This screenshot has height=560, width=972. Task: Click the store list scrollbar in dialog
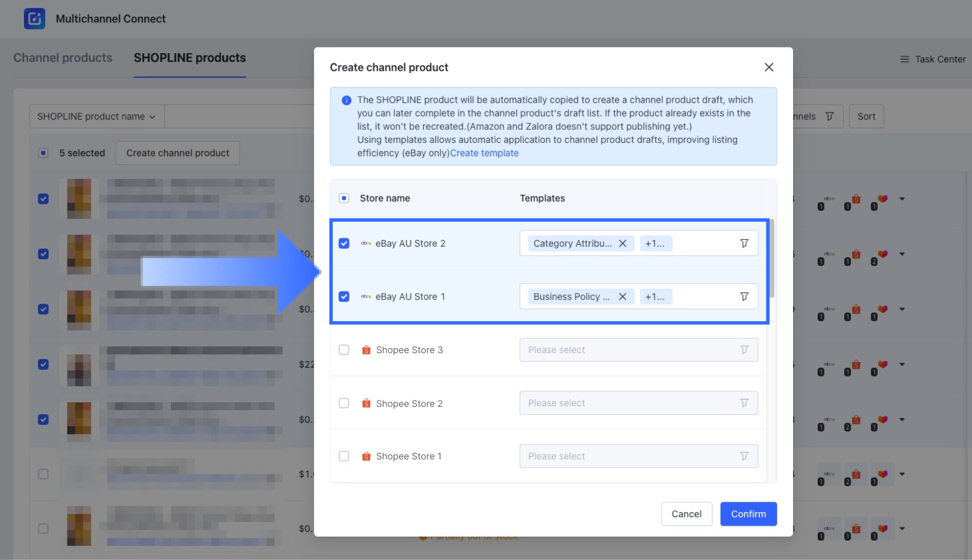click(772, 258)
